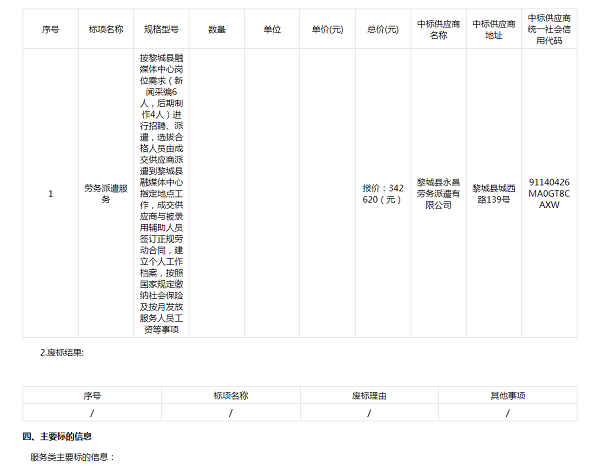Click the 报价:342620(元) total price cell

[382, 193]
